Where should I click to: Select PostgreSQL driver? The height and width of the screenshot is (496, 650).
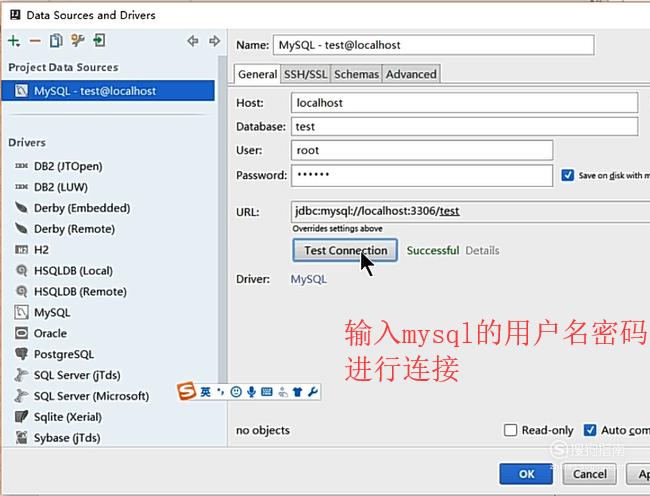(63, 354)
